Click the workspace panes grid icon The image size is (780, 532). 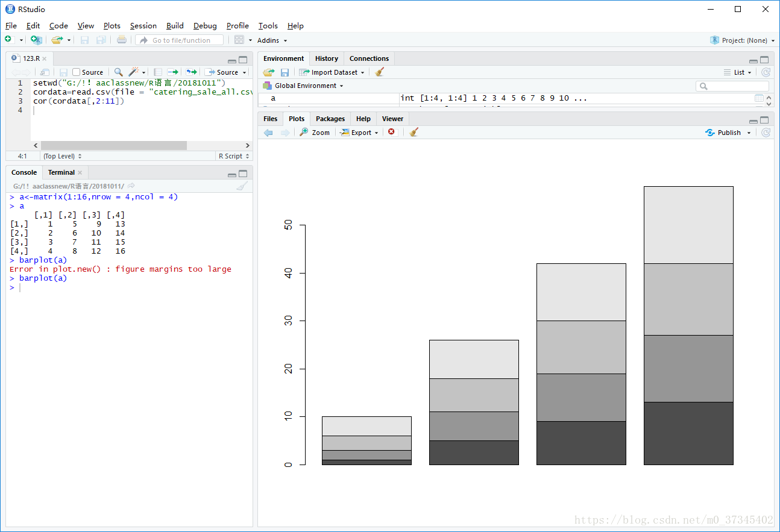tap(239, 40)
